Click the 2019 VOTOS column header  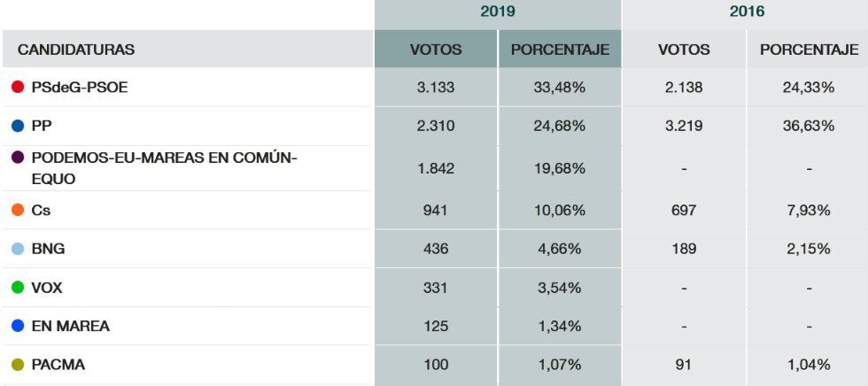pyautogui.click(x=436, y=50)
